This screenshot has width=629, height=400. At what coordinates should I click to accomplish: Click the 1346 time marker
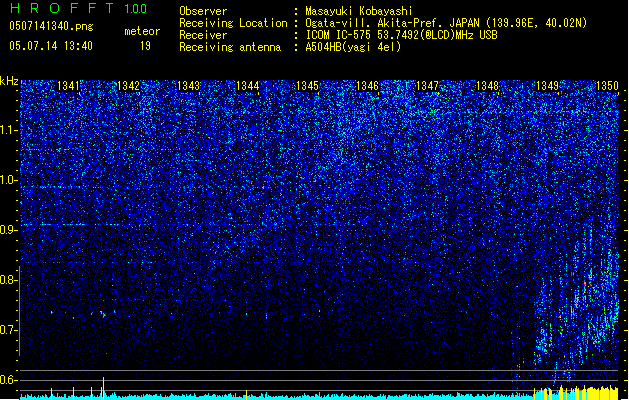367,86
